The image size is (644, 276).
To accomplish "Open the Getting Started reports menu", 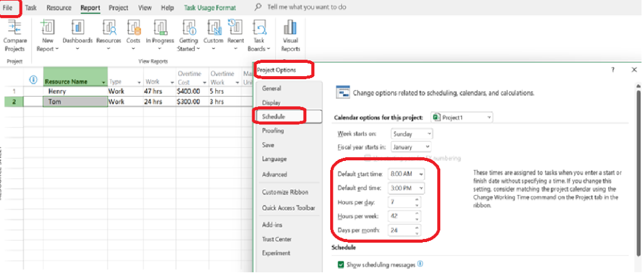I will tap(187, 36).
